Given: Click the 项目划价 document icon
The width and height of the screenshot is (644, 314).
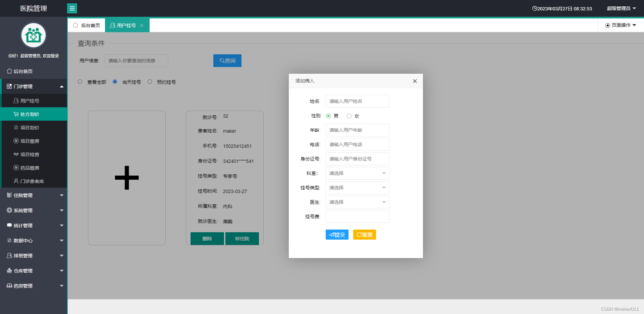Looking at the screenshot, I should click(x=16, y=127).
